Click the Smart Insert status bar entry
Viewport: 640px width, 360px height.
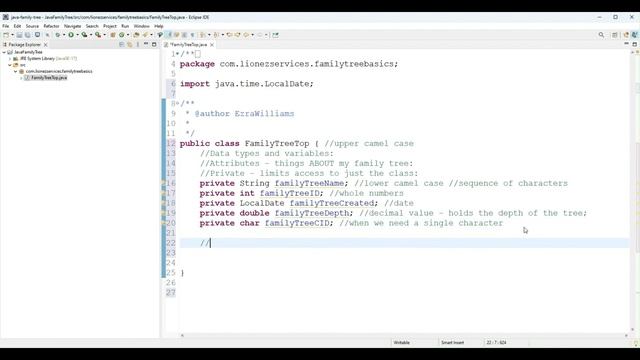452,342
